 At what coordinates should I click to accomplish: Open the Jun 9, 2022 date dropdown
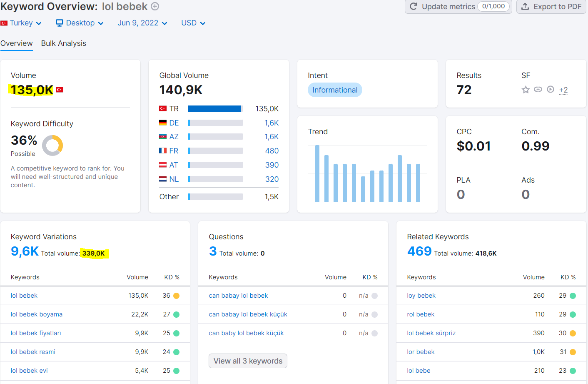pyautogui.click(x=142, y=23)
